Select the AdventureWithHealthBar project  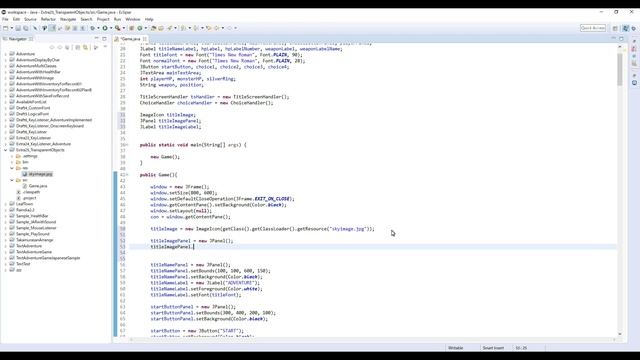[38, 72]
